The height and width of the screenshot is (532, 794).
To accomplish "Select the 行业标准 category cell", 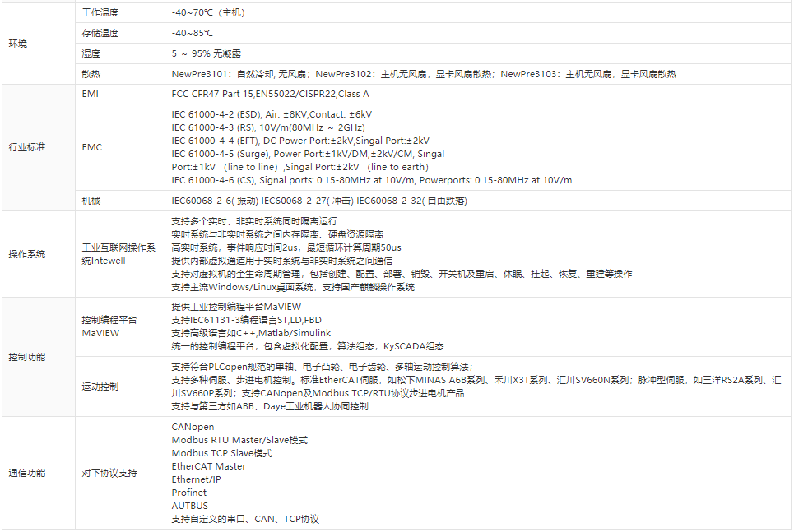I will [x=27, y=147].
